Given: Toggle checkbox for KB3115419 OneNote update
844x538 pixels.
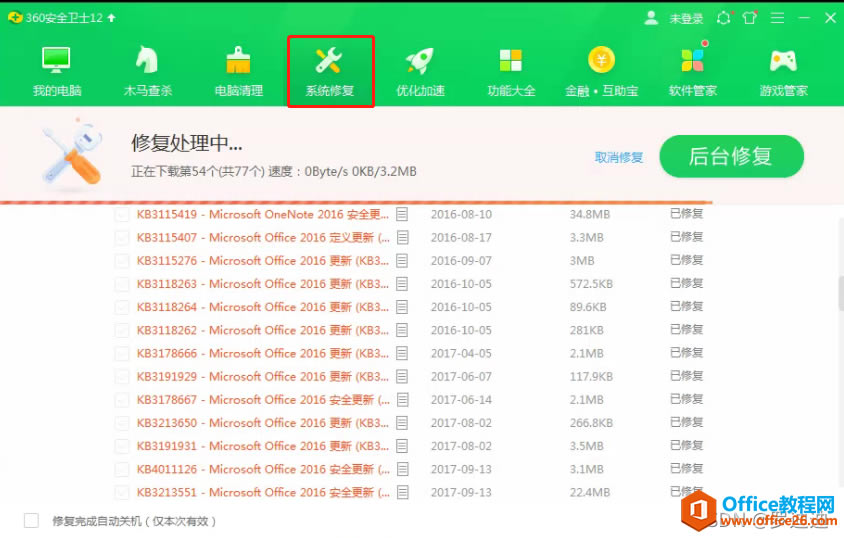Looking at the screenshot, I should click(122, 215).
